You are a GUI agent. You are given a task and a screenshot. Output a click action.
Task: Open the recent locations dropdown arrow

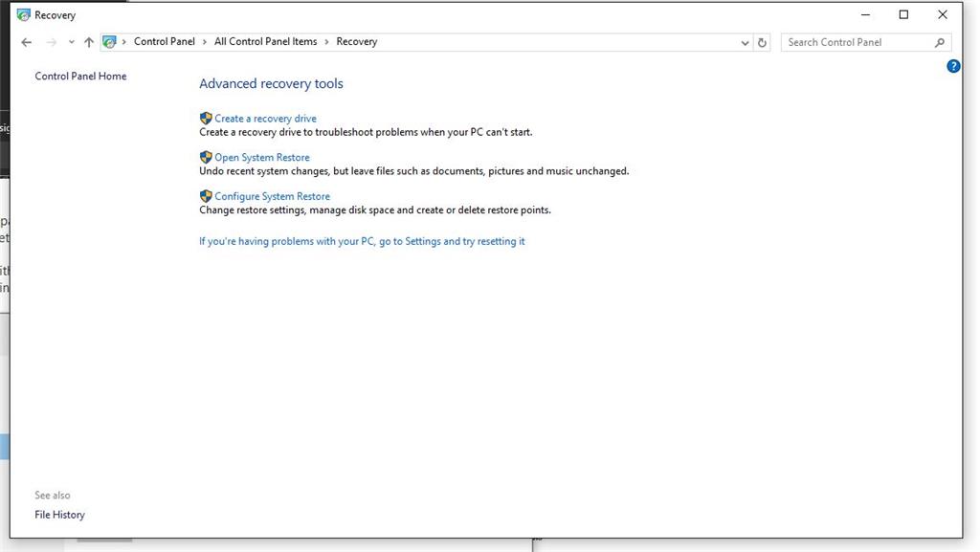tap(71, 42)
